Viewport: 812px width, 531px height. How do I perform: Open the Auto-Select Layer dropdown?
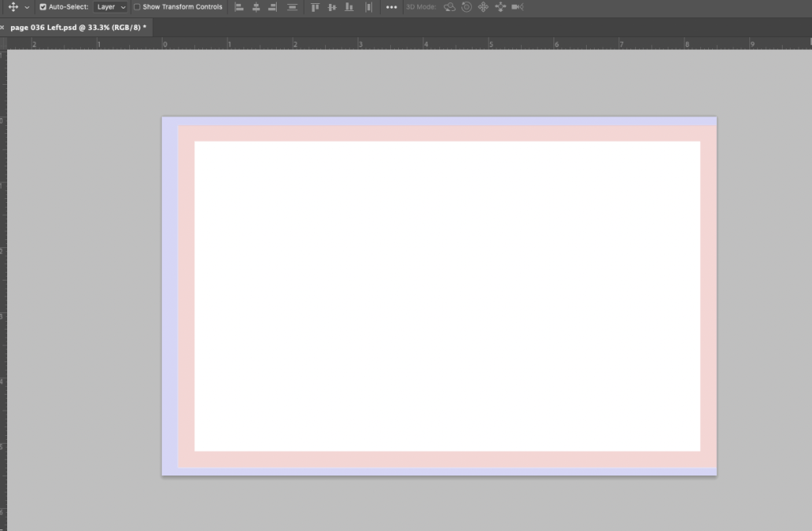click(x=110, y=7)
